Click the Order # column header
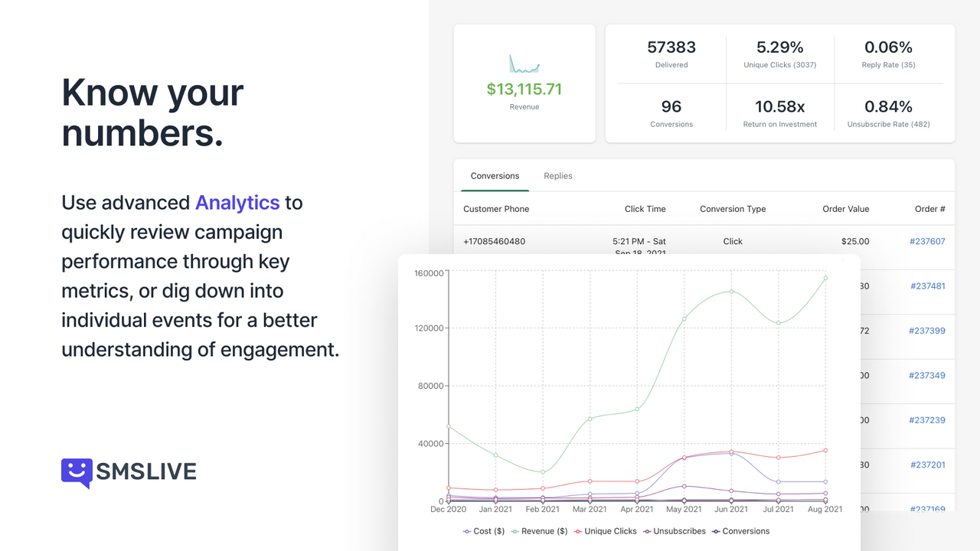 [930, 209]
